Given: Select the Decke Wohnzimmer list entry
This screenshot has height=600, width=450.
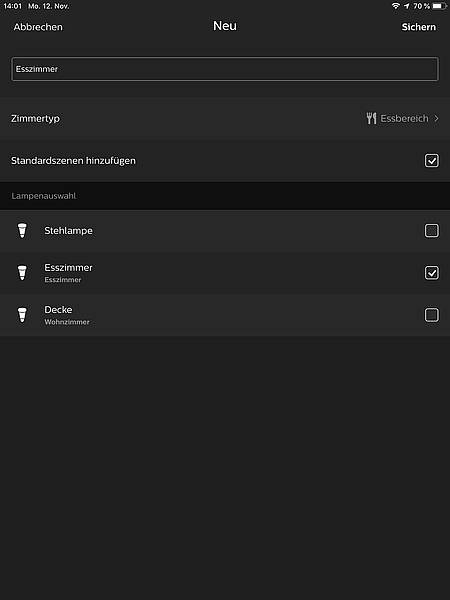Looking at the screenshot, I should (225, 315).
